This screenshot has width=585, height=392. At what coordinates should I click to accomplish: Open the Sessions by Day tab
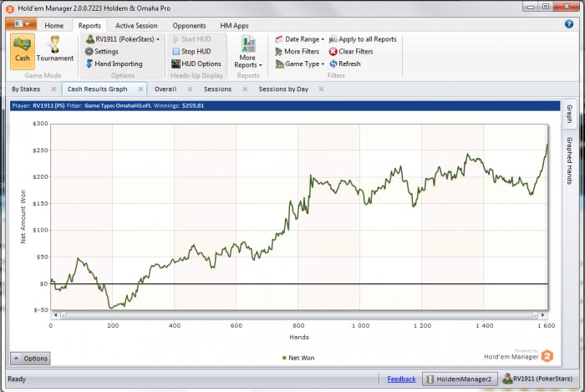tap(283, 89)
